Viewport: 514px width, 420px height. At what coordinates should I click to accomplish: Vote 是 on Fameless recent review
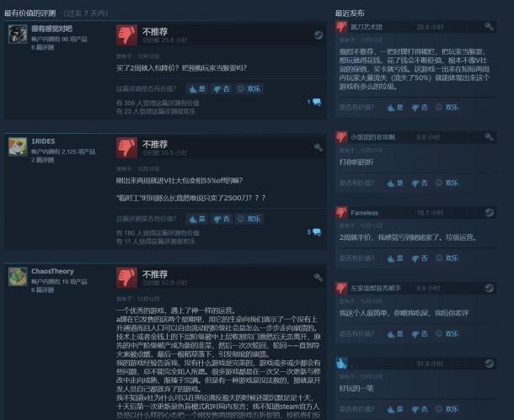point(395,258)
